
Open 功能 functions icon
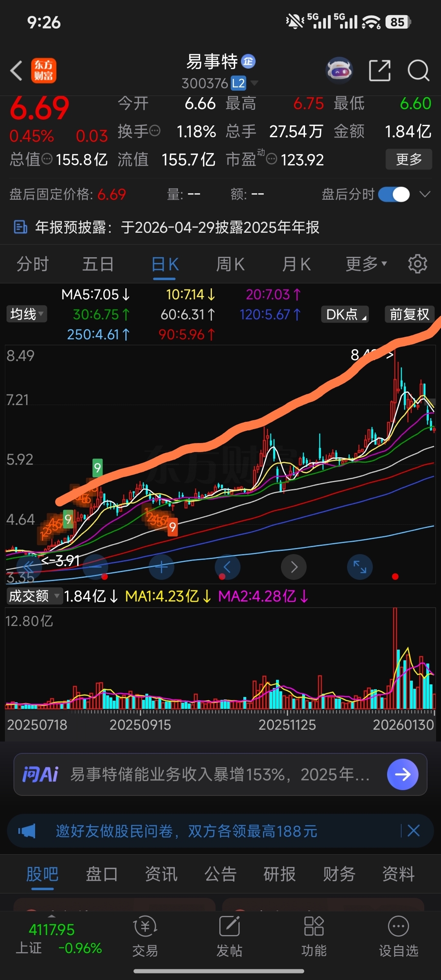click(x=314, y=937)
